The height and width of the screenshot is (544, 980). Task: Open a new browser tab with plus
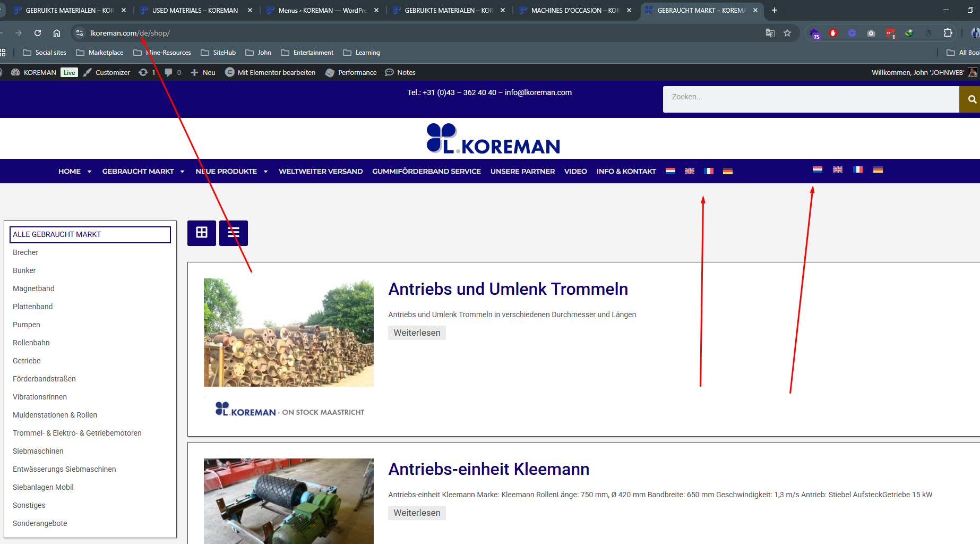[775, 10]
